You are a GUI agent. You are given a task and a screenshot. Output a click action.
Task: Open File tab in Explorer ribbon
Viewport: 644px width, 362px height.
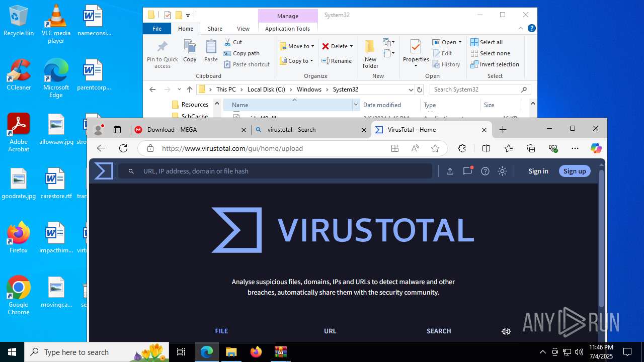(x=157, y=29)
